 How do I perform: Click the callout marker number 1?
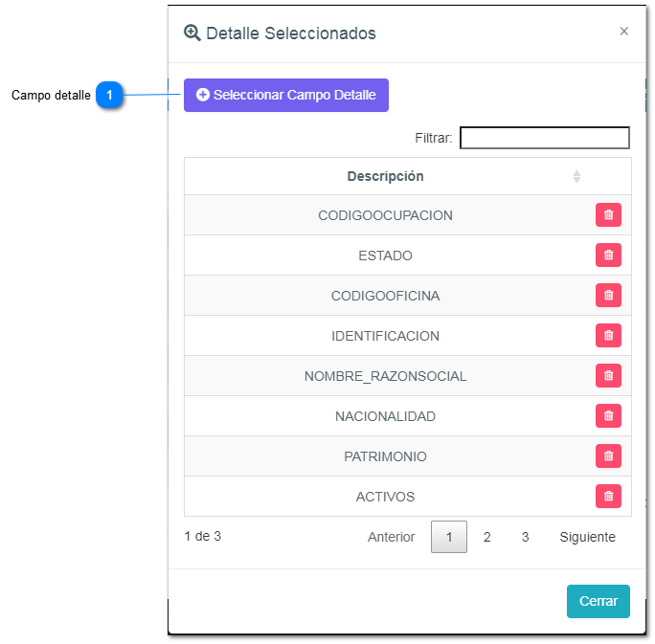[110, 96]
